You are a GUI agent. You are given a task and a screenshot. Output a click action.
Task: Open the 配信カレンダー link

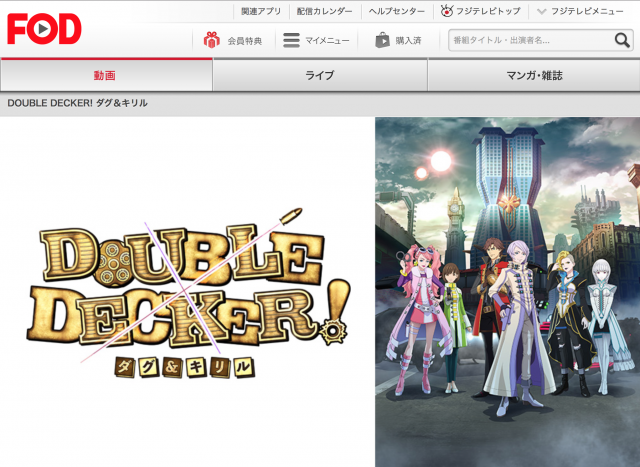(324, 11)
